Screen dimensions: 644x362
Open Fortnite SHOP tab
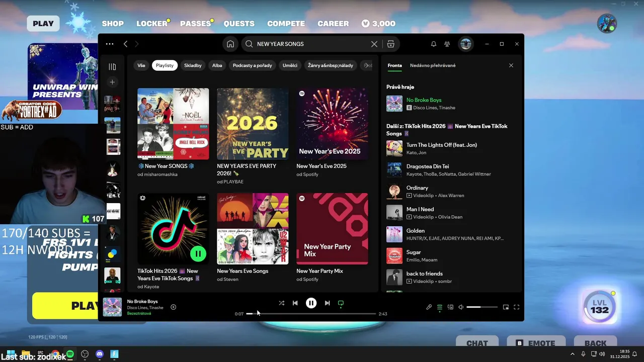coord(113,24)
